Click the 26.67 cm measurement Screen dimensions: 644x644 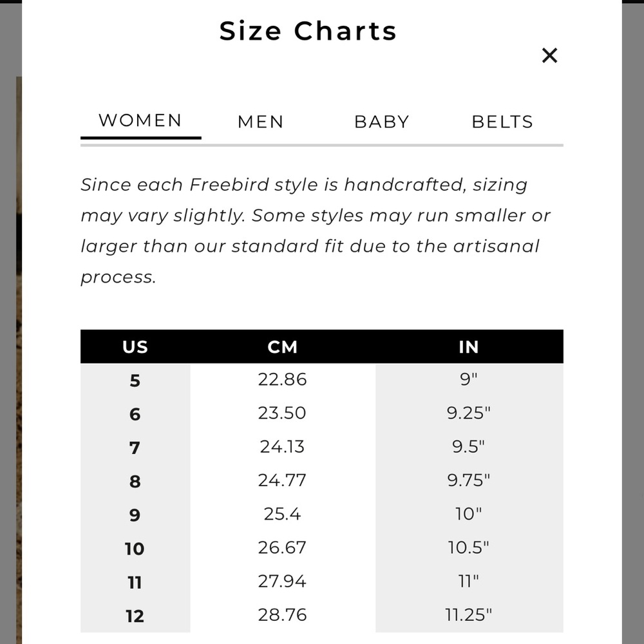[282, 548]
